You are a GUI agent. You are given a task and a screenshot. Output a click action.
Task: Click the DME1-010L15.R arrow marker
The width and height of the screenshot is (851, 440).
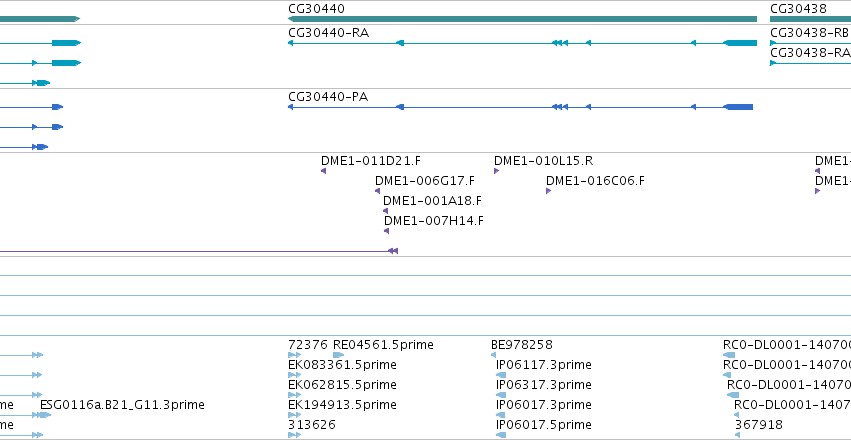tap(496, 171)
